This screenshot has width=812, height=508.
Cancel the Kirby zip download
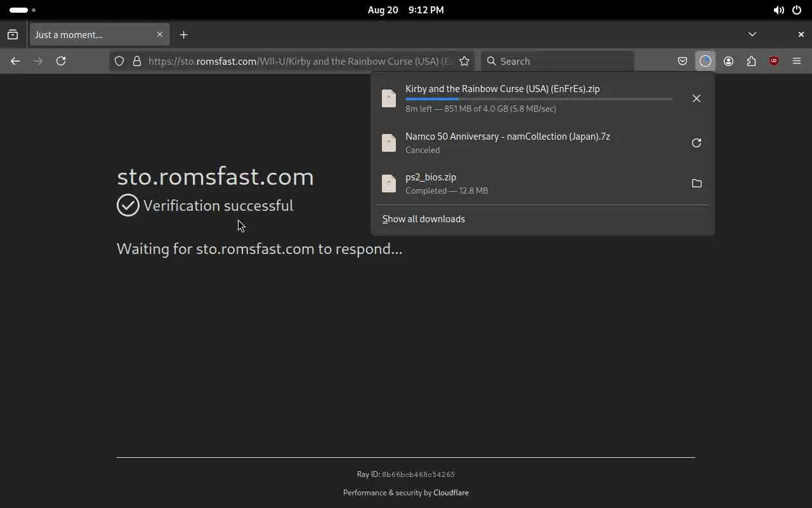pos(697,98)
